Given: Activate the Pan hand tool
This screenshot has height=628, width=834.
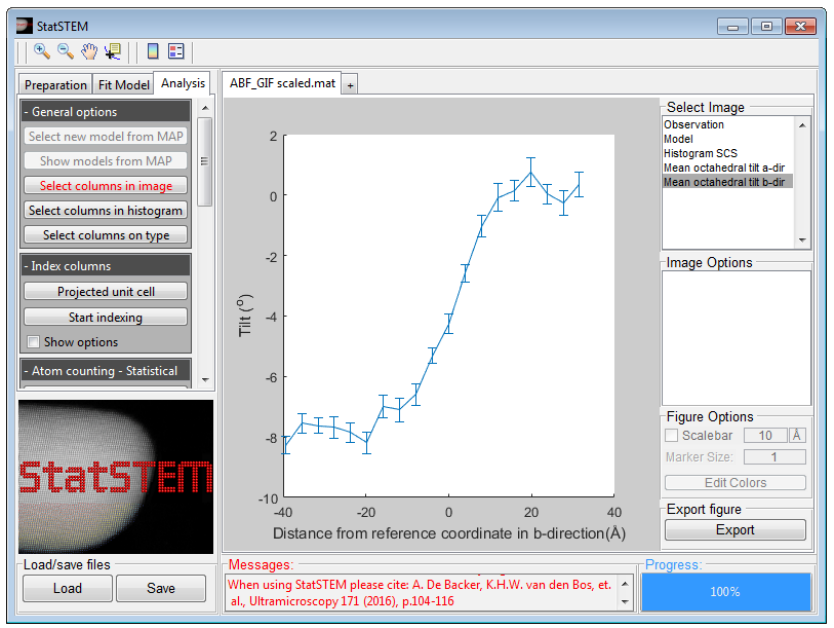Looking at the screenshot, I should pyautogui.click(x=89, y=52).
